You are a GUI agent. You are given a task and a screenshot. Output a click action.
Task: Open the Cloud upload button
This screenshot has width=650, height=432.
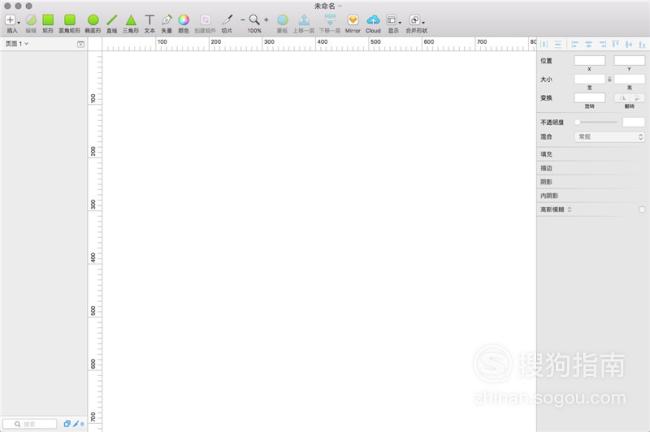[373, 20]
